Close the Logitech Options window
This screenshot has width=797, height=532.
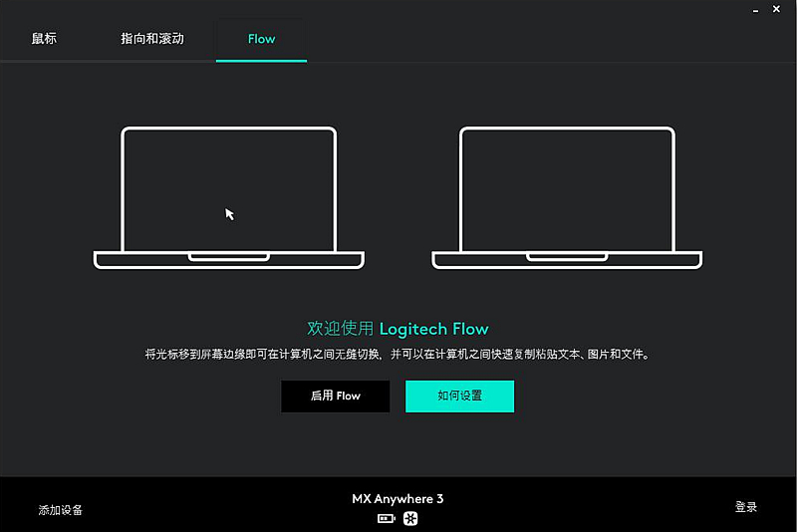click(776, 9)
